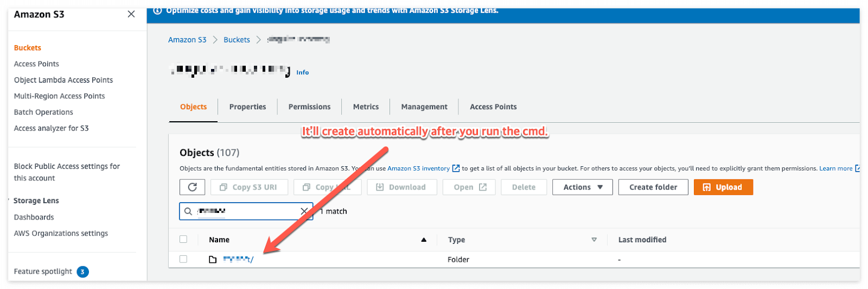Tick the select-all checkbox in the table header
Image resolution: width=868 pixels, height=289 pixels.
(183, 239)
